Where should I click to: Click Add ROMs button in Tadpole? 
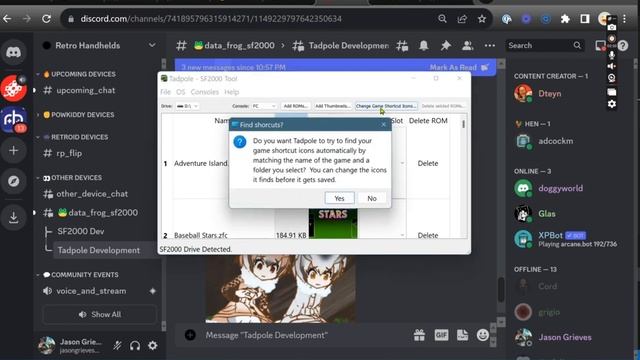coord(296,106)
